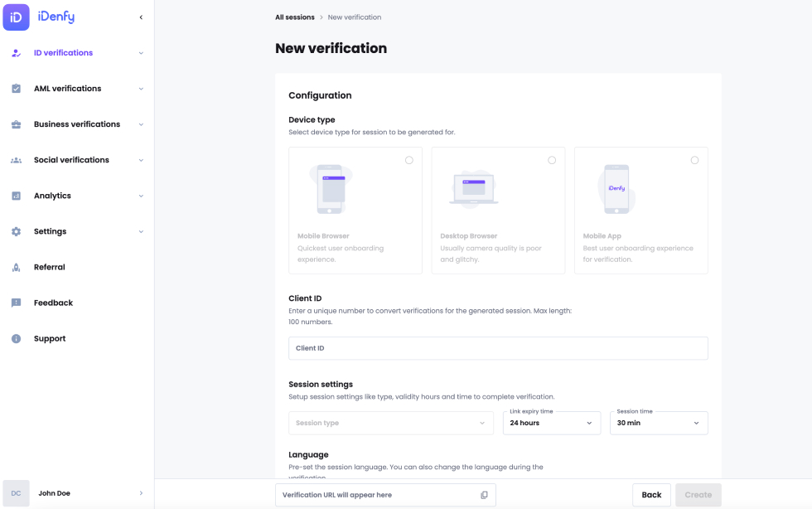Open the Session time dropdown
This screenshot has height=509, width=812.
(658, 423)
